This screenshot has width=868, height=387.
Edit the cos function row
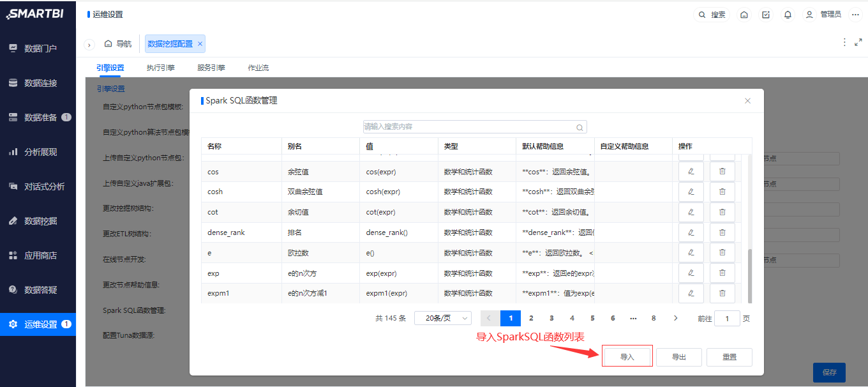(691, 172)
